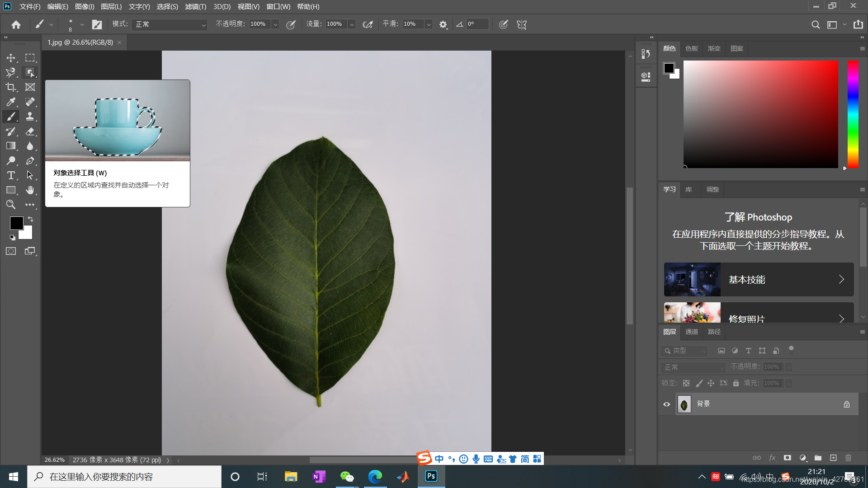Expand the 不透明度 opacity dropdown arrow
868x488 pixels.
tap(275, 24)
